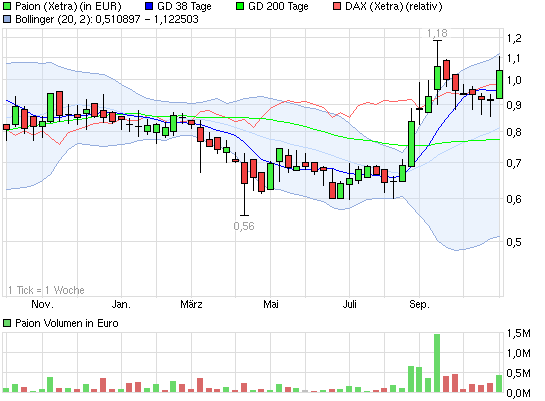This screenshot has width=545, height=401.
Task: Click the 0,7 price axis value
Action: click(x=514, y=163)
